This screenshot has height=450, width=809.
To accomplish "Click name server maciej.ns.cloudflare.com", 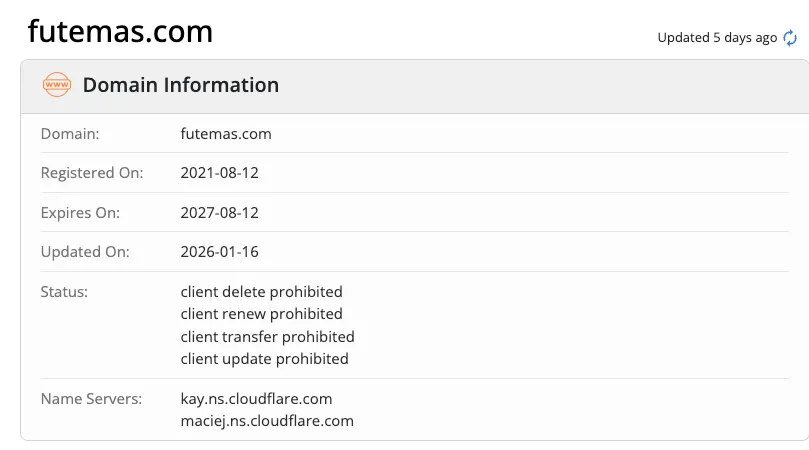I will (267, 421).
